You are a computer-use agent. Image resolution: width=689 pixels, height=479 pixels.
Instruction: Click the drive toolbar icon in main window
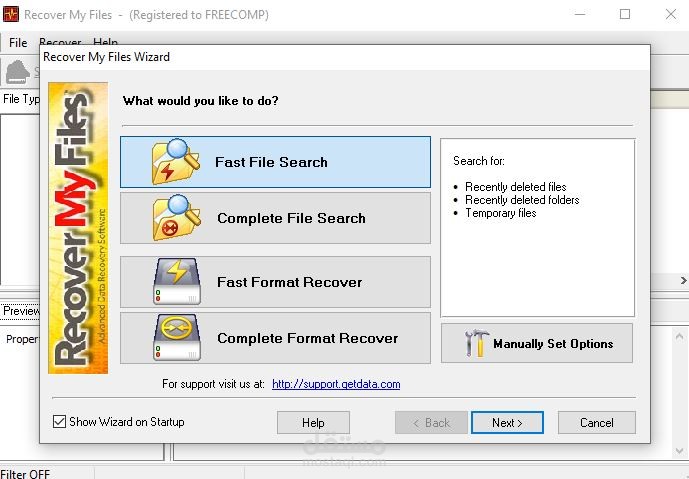pos(18,71)
